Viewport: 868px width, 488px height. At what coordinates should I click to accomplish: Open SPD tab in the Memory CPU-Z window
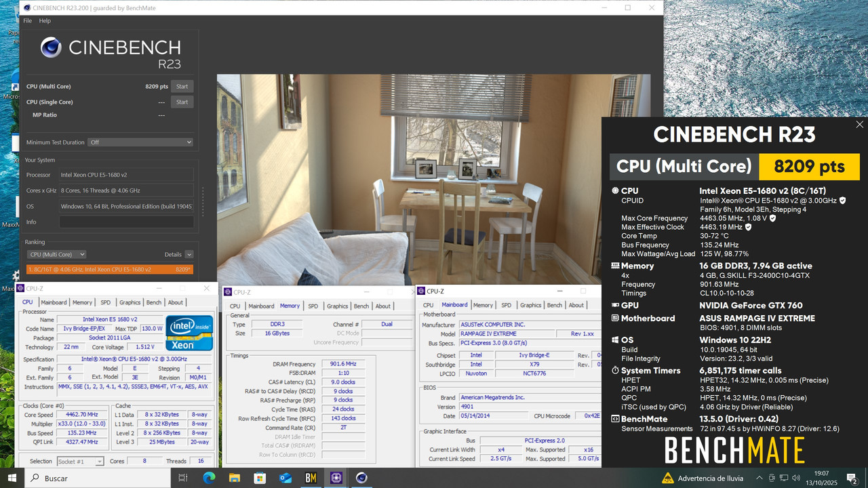313,306
